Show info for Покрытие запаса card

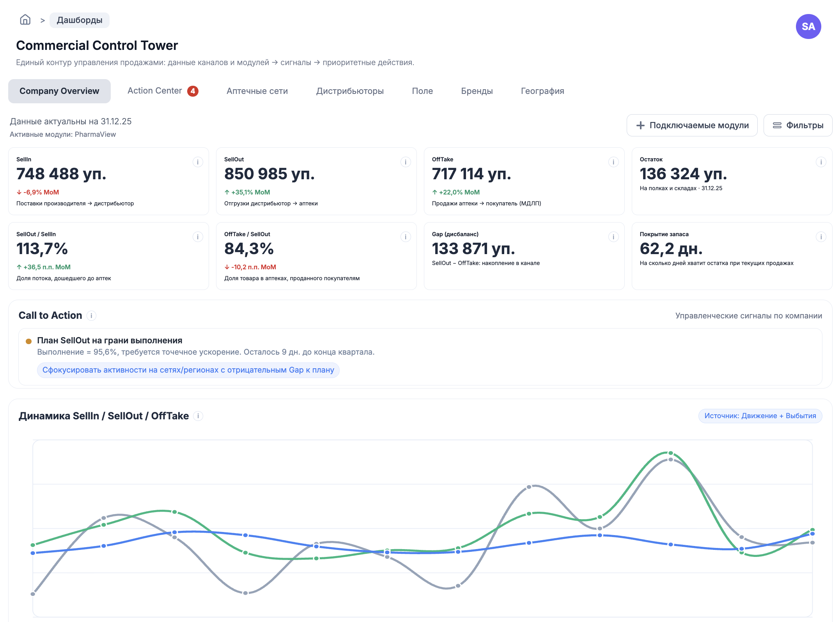(821, 237)
